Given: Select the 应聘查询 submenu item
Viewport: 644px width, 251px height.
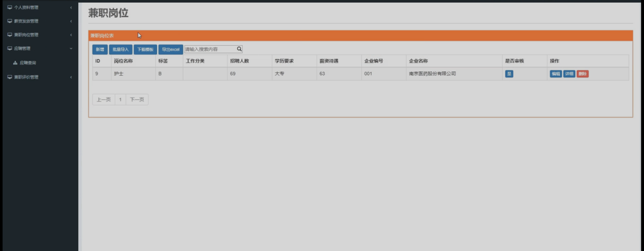Looking at the screenshot, I should 39,63.
